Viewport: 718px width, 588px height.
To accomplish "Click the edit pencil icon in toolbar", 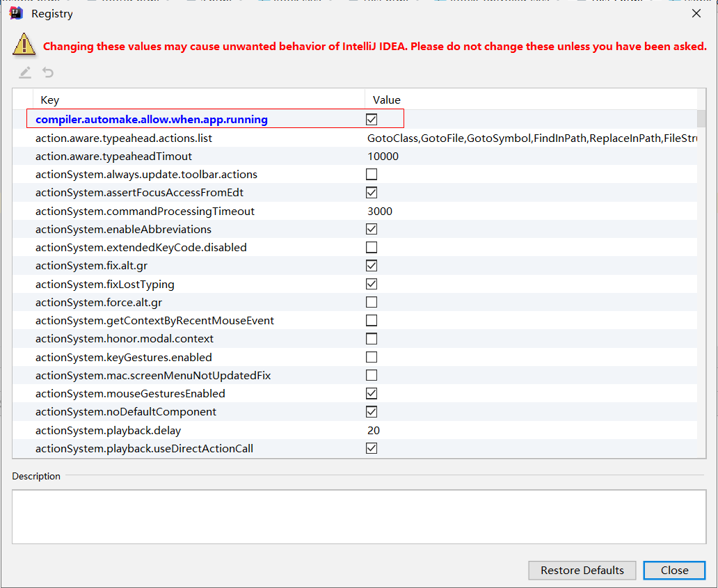I will pos(25,72).
